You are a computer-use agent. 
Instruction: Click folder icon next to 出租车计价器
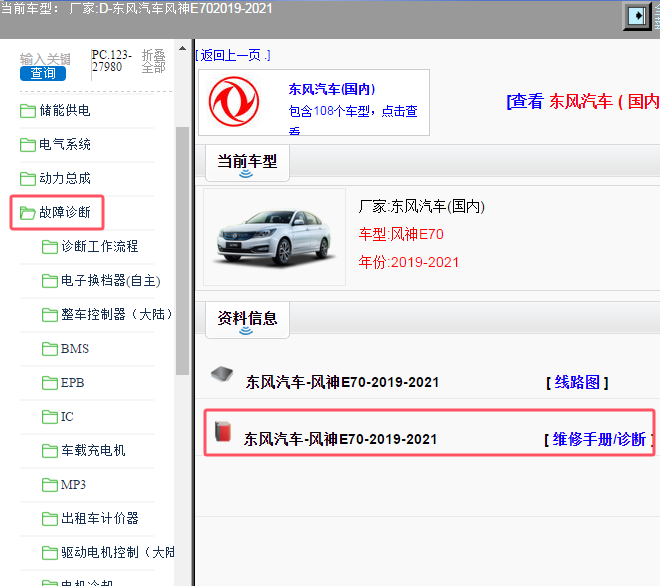pos(50,519)
